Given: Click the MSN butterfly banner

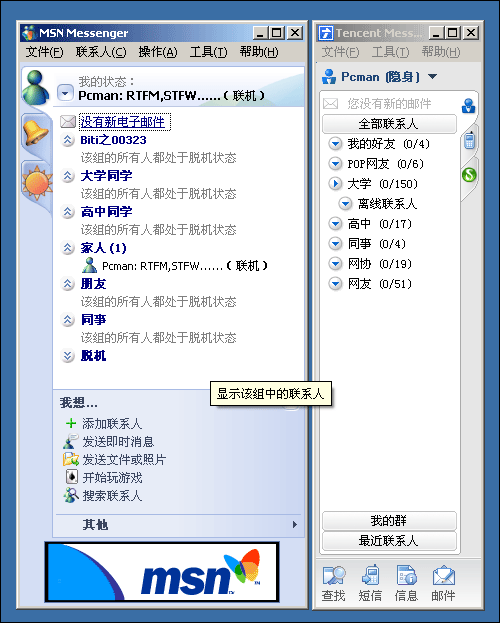Looking at the screenshot, I should (x=162, y=572).
